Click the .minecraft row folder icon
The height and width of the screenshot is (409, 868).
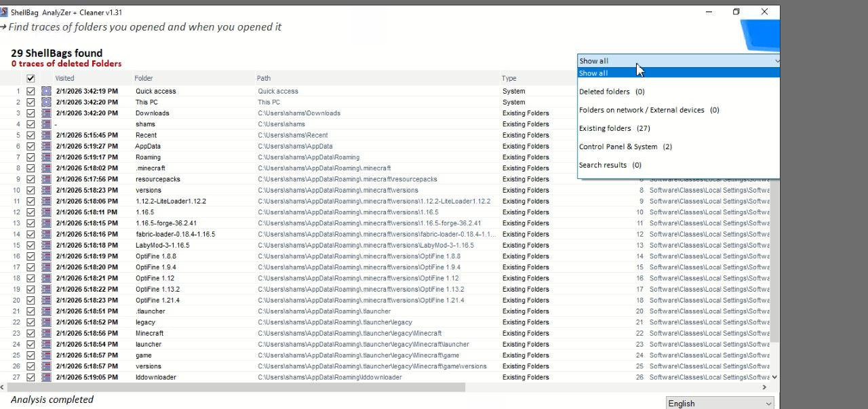click(46, 168)
